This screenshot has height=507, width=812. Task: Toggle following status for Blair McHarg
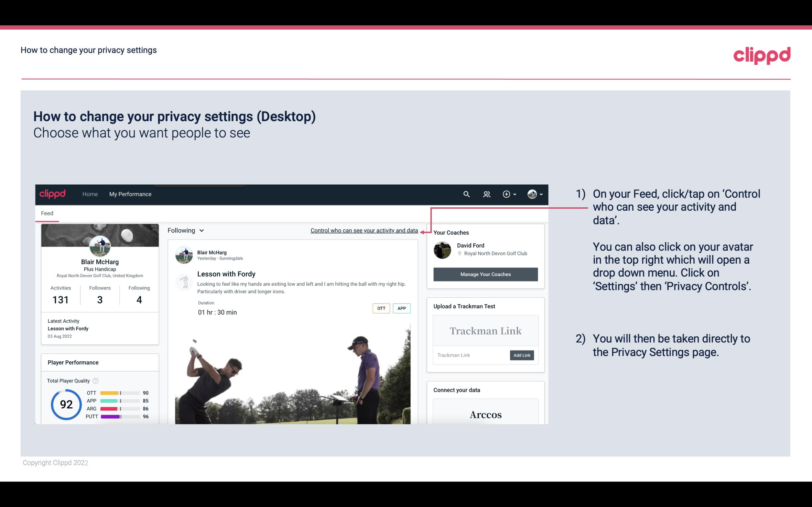click(185, 230)
